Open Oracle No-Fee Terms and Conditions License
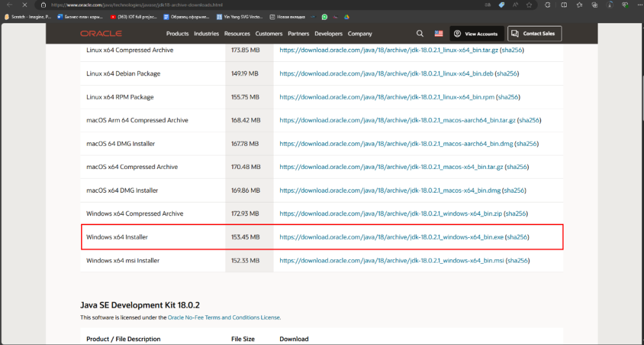The width and height of the screenshot is (644, 345). pyautogui.click(x=224, y=317)
